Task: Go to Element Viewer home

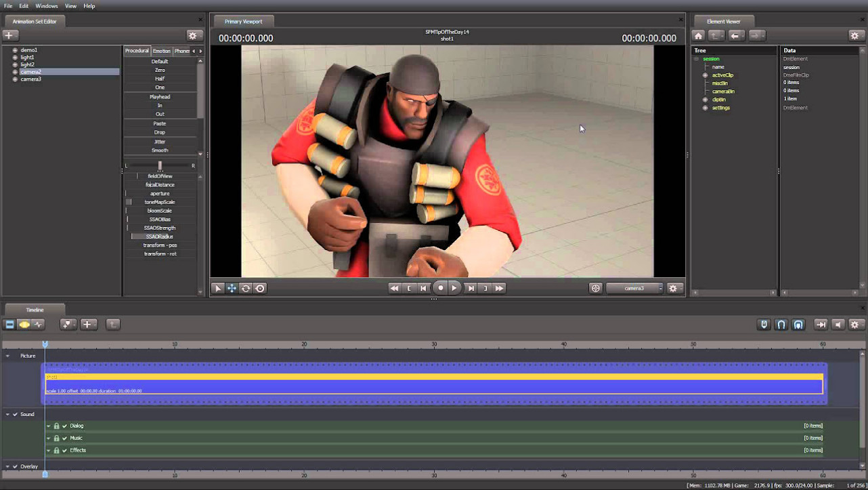Action: click(x=699, y=35)
